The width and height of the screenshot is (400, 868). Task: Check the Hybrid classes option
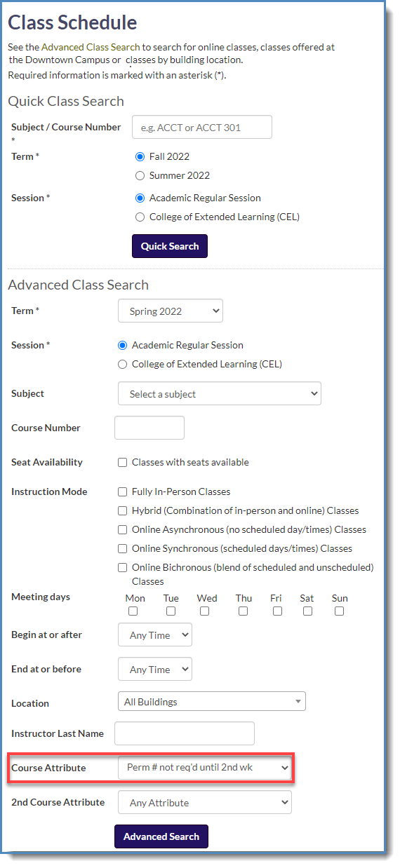point(123,511)
